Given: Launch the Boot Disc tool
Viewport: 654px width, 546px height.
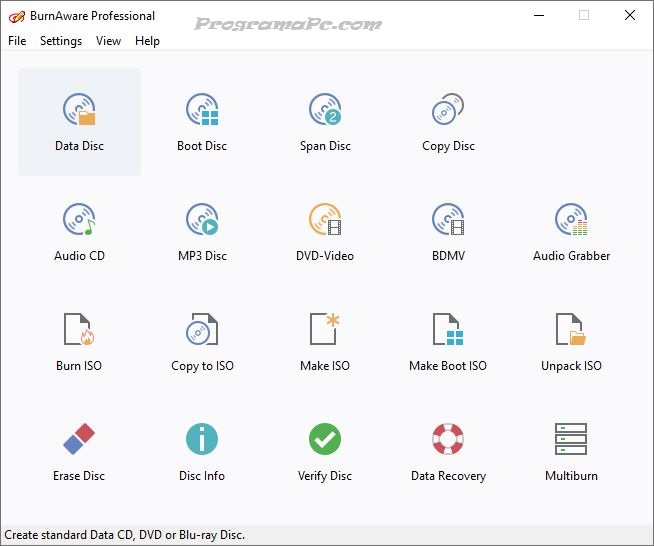Looking at the screenshot, I should 202,111.
